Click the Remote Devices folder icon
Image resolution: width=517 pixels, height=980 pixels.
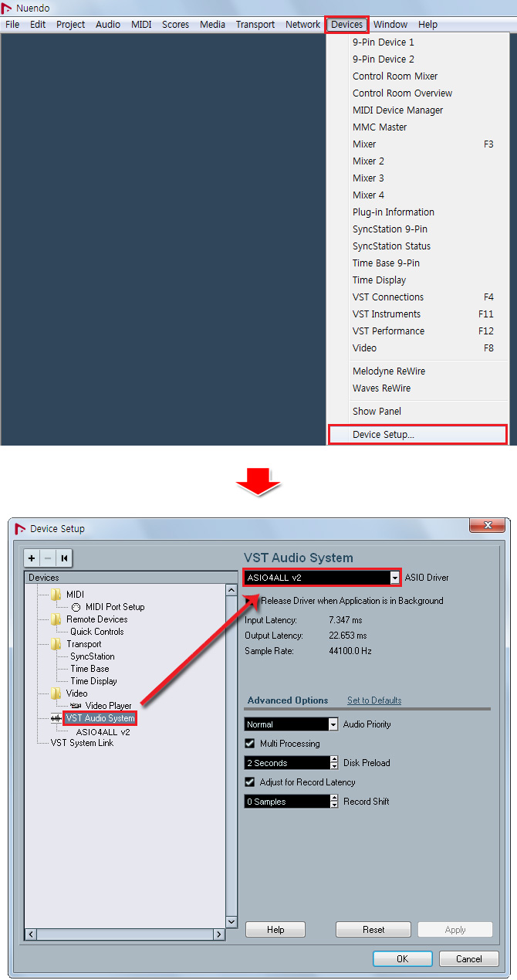coord(56,619)
